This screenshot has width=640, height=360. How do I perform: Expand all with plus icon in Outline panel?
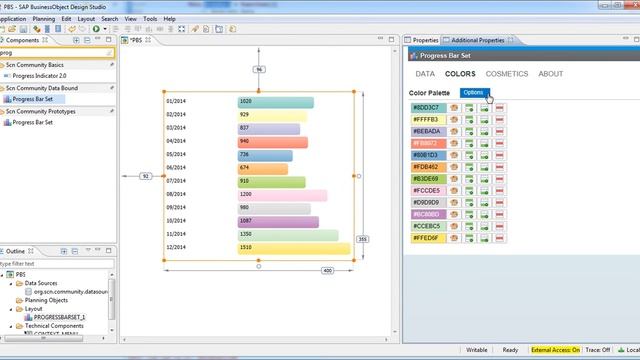click(64, 251)
